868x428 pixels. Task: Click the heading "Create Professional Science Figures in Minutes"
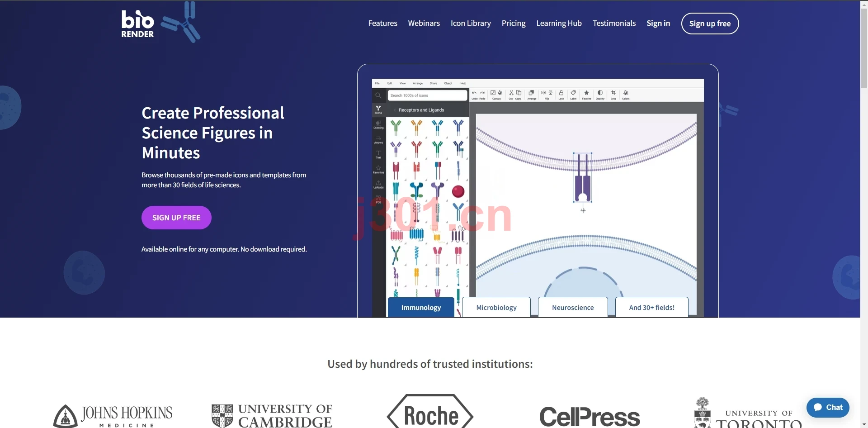pos(213,133)
